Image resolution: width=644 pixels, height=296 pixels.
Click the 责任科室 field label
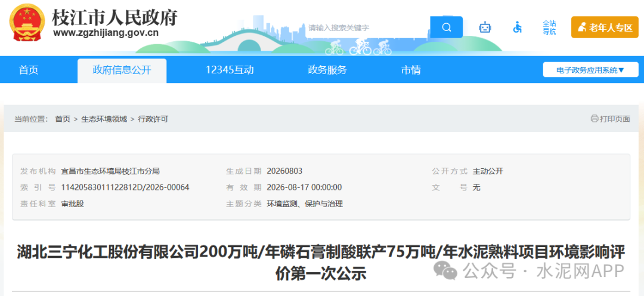click(x=38, y=204)
